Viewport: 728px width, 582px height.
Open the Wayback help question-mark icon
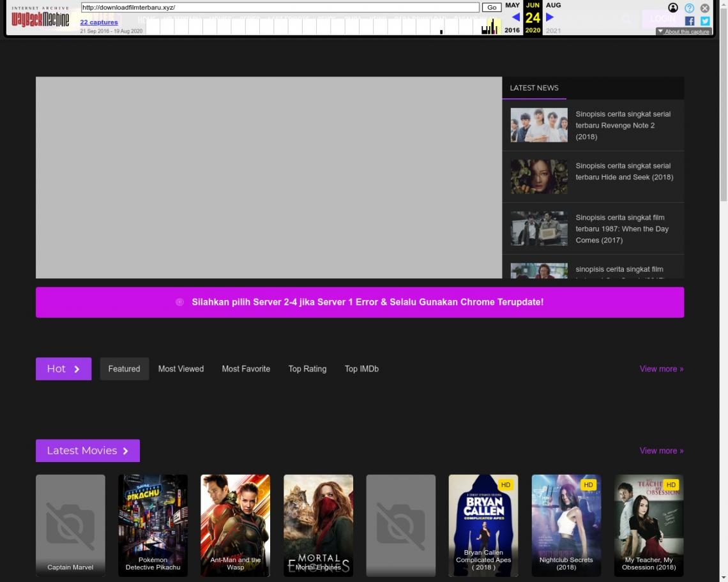pos(689,8)
